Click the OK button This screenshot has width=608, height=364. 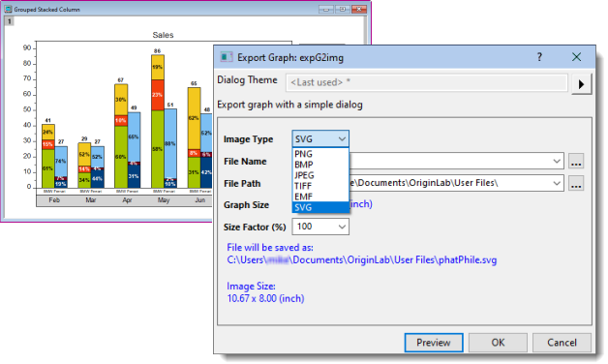pyautogui.click(x=498, y=343)
